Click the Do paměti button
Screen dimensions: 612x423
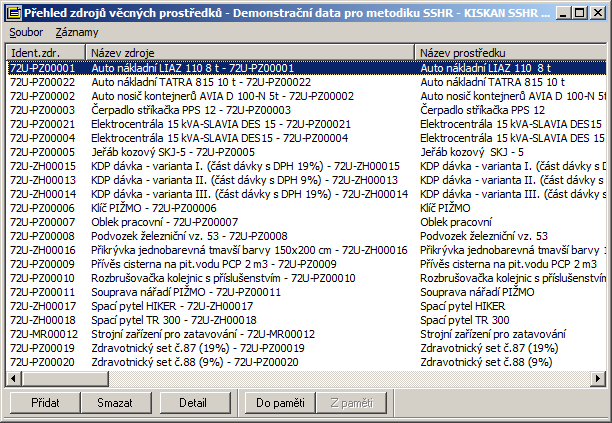[x=280, y=403]
